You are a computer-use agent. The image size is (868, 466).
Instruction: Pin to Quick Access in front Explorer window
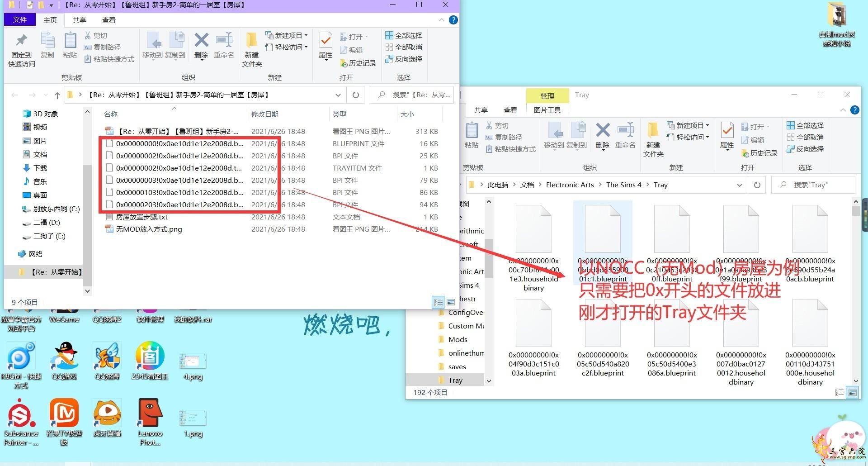tap(21, 50)
